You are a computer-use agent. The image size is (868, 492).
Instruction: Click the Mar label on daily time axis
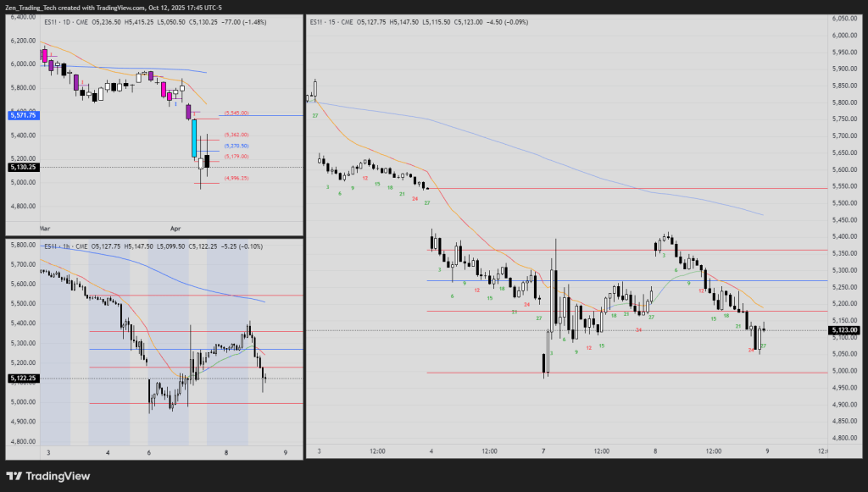pos(45,229)
